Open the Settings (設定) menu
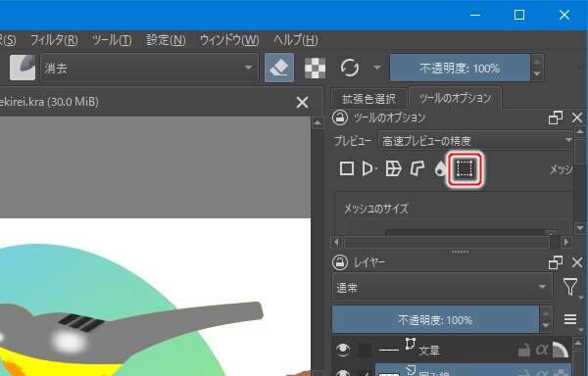This screenshot has width=588, height=376. pyautogui.click(x=166, y=40)
